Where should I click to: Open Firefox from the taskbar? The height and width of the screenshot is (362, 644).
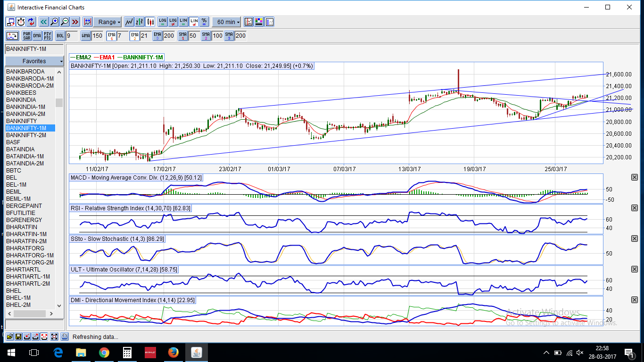(x=173, y=352)
